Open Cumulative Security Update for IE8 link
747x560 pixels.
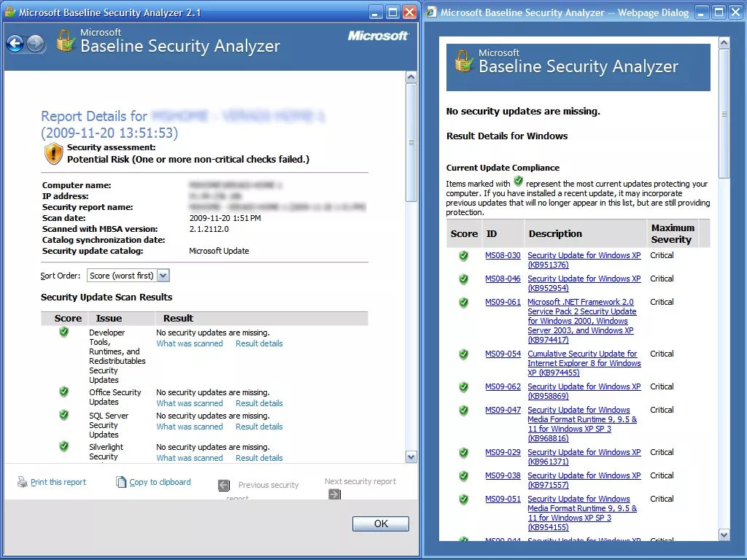(584, 363)
